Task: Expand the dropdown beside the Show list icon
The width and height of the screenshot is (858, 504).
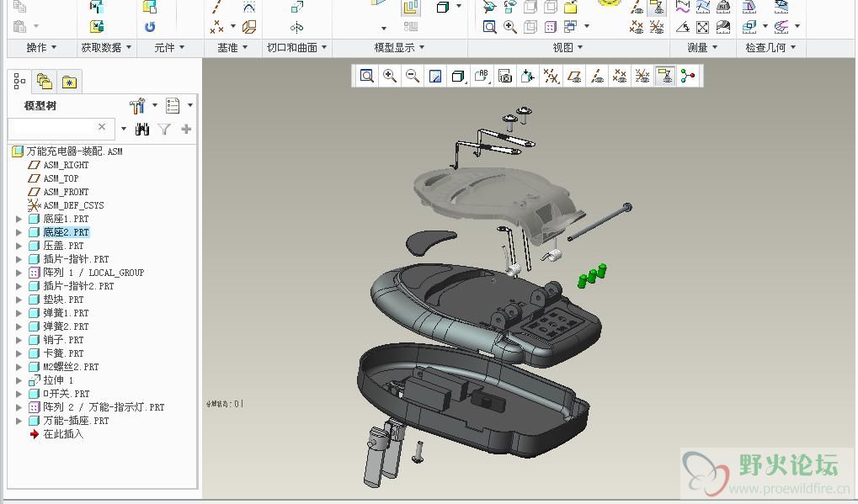Action: pos(190,105)
